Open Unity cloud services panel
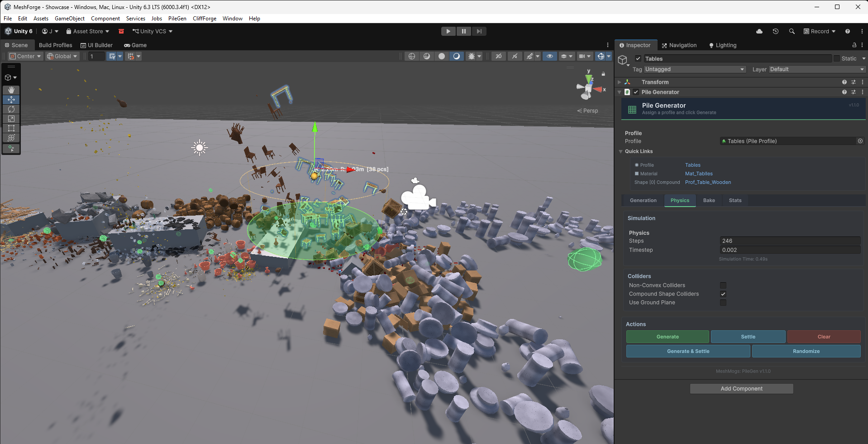 coord(759,31)
